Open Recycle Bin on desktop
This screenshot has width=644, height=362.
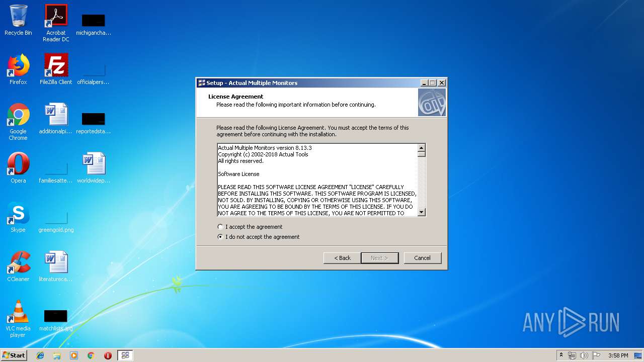tap(18, 21)
